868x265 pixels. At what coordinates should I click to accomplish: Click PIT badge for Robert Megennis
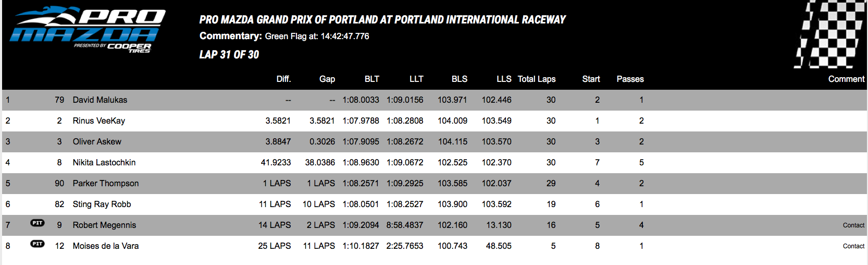[x=38, y=223]
